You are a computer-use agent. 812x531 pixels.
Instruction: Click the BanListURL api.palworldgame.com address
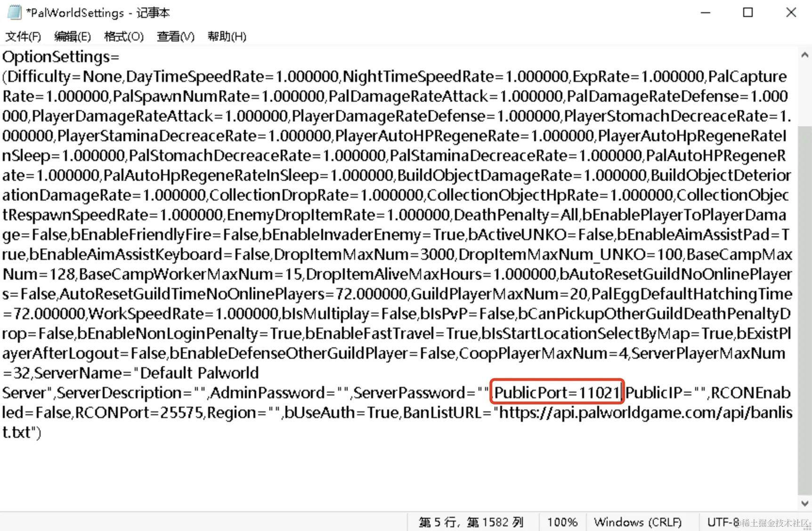coord(646,412)
